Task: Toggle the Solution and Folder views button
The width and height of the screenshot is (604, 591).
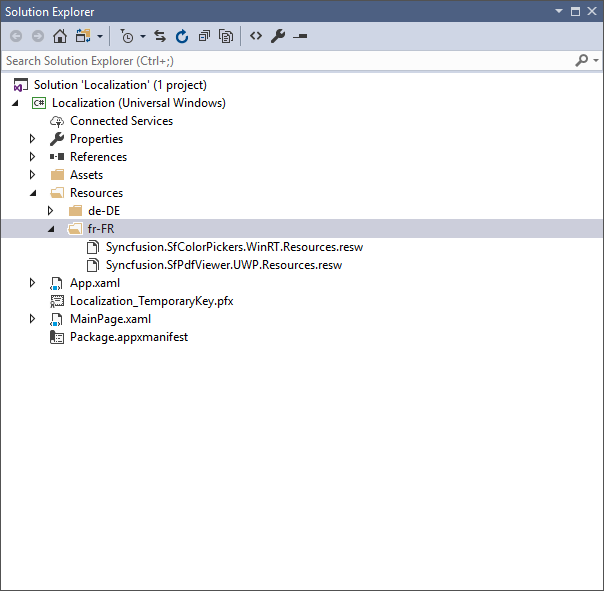Action: click(82, 36)
